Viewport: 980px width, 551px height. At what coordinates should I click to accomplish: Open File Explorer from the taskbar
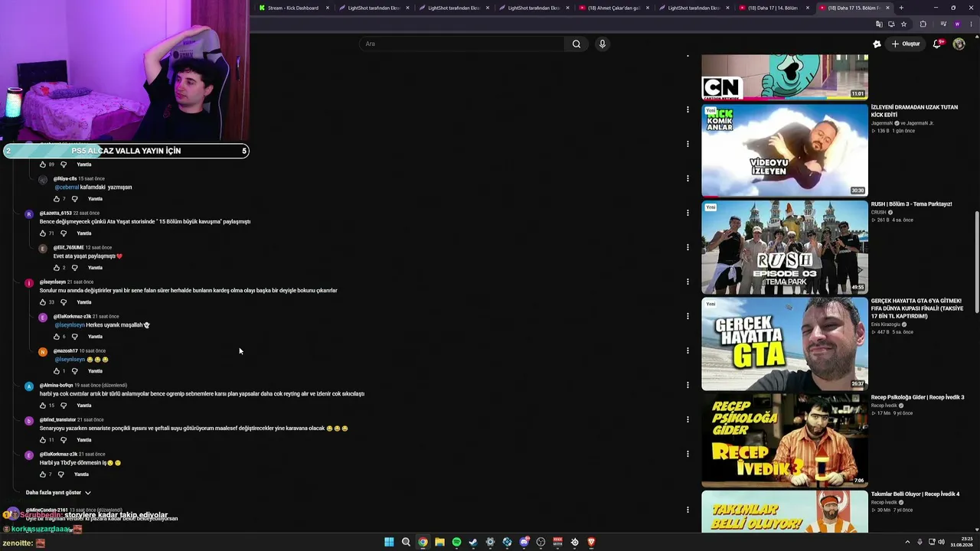[x=439, y=542]
